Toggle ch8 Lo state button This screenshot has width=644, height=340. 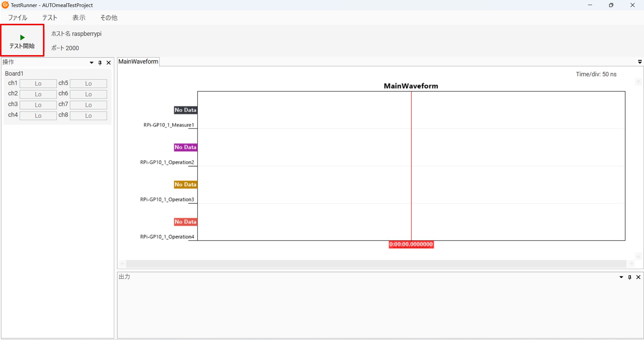pyautogui.click(x=88, y=116)
